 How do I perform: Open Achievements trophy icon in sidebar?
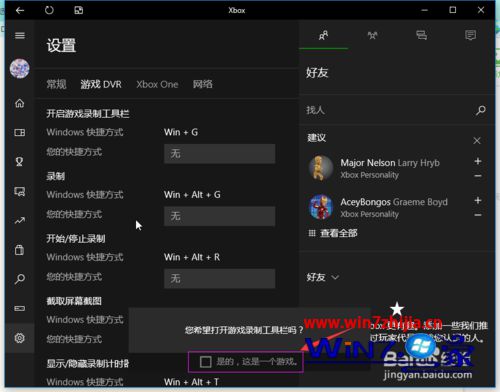[19, 162]
